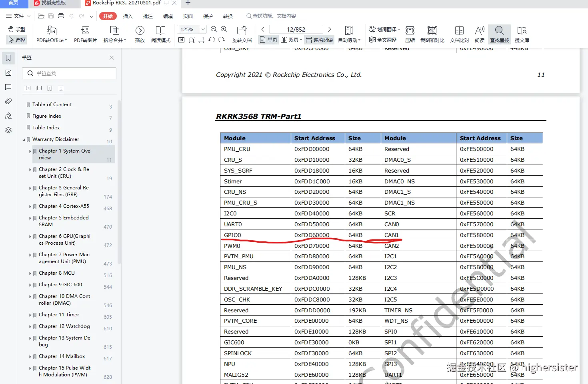This screenshot has height=384, width=588.
Task: Open the 拆分合并 split and merge tool
Action: pyautogui.click(x=115, y=34)
